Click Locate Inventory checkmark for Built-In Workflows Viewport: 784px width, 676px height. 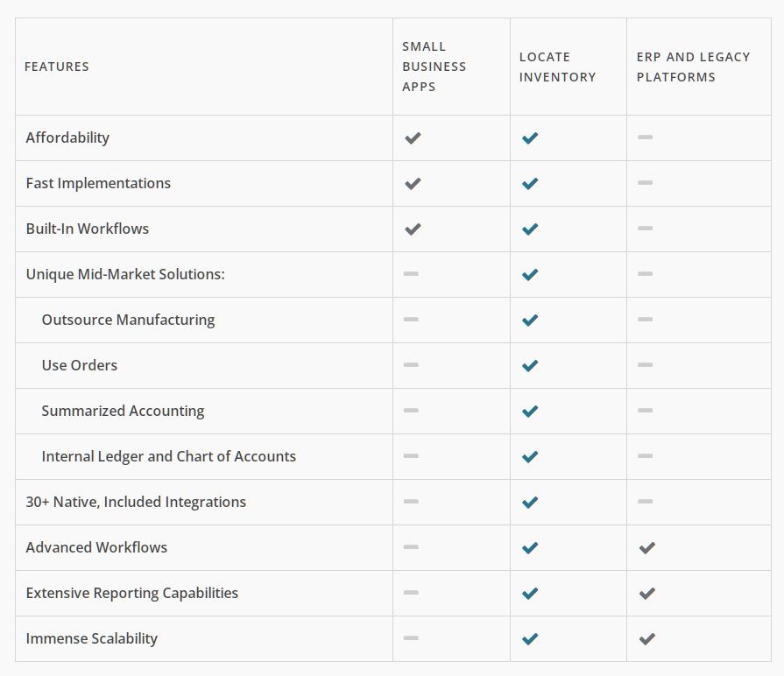tap(530, 229)
